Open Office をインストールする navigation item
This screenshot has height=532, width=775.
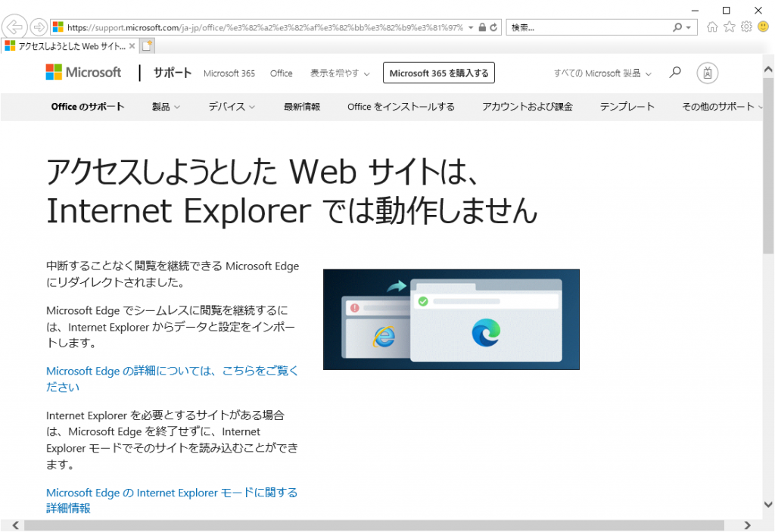coord(401,106)
